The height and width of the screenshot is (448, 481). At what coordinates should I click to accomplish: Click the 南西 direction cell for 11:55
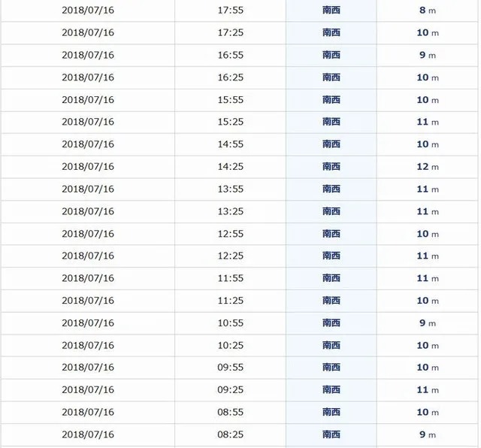tap(331, 278)
